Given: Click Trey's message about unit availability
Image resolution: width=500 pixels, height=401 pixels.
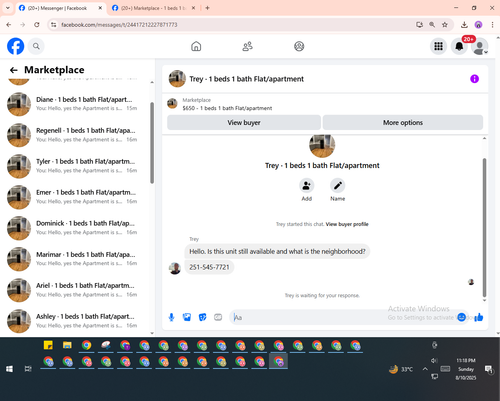Looking at the screenshot, I should (277, 251).
